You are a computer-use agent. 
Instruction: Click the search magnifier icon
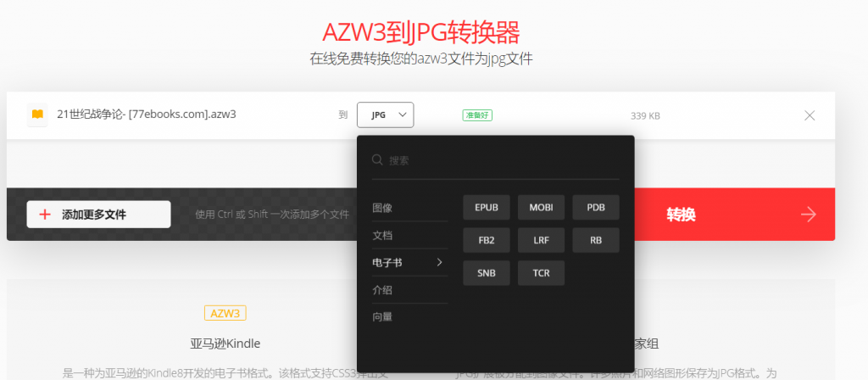click(x=377, y=160)
